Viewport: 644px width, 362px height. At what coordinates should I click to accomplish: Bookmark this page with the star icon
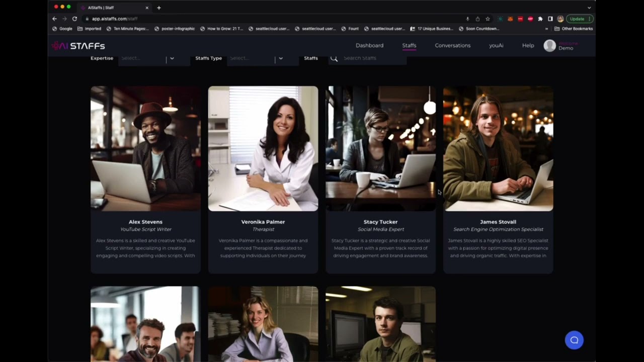[x=488, y=19]
